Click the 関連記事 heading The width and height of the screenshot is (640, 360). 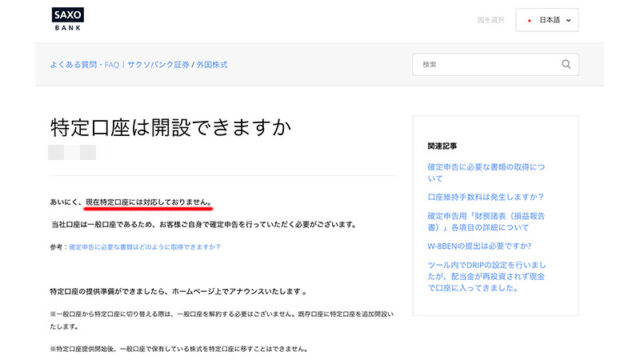point(442,146)
